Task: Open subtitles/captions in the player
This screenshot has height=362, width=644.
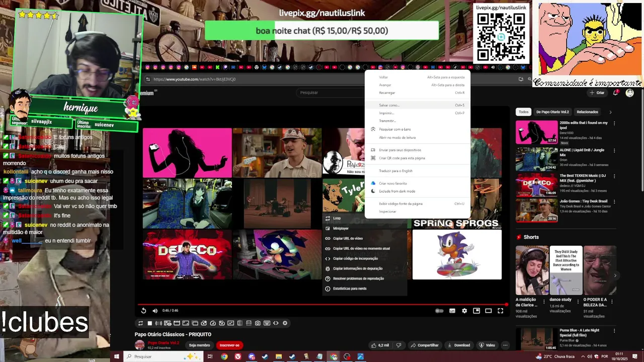Action: click(452, 311)
